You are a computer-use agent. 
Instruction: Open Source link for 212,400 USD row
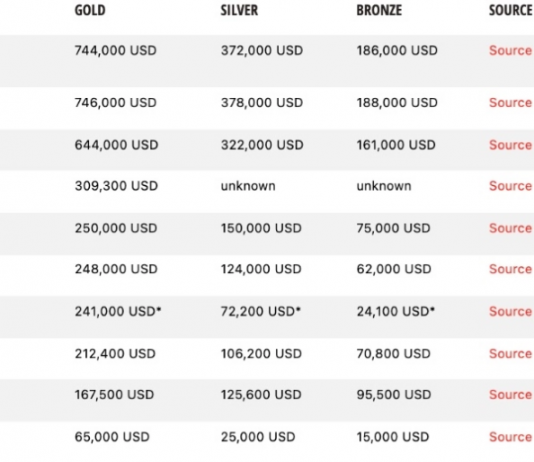(x=510, y=354)
